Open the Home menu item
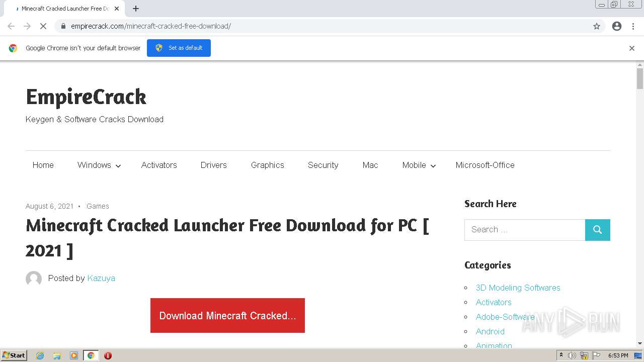644x362 pixels. [43, 165]
